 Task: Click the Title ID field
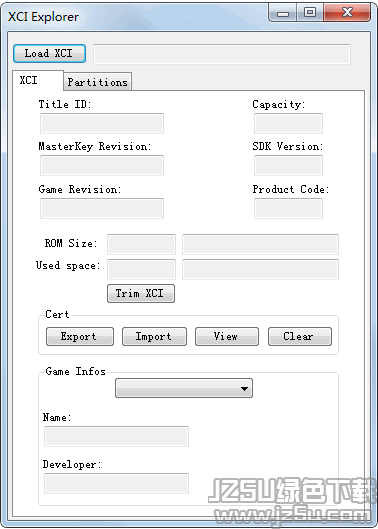click(102, 123)
